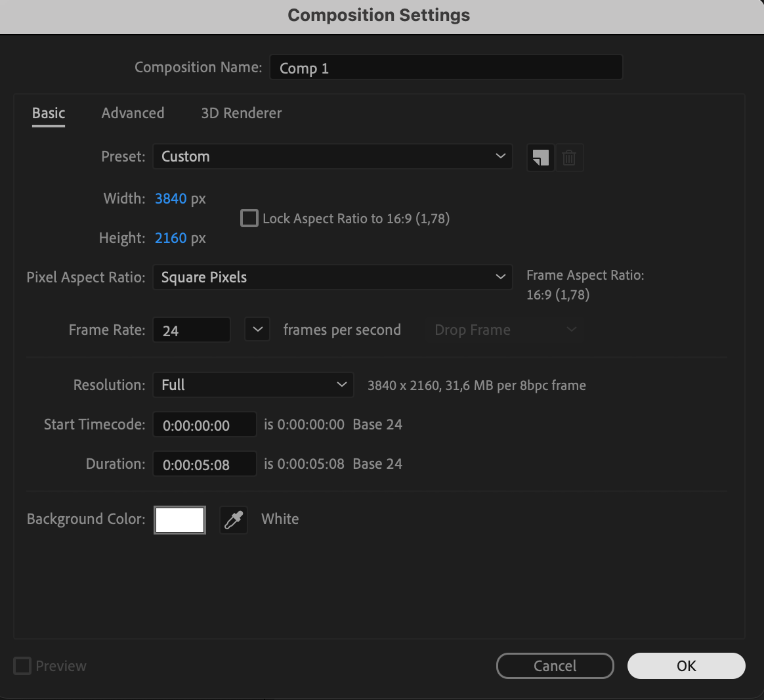
Task: Enable Lock Aspect Ratio to 16:9 checkbox
Action: (249, 218)
